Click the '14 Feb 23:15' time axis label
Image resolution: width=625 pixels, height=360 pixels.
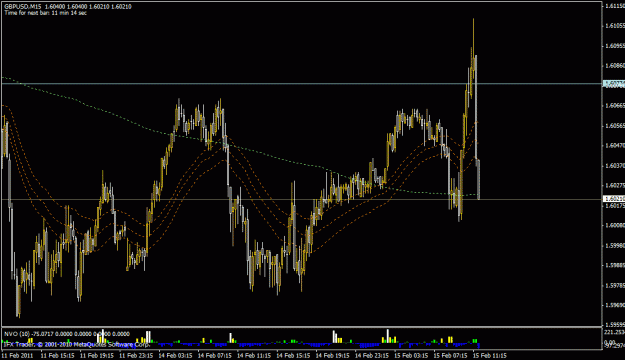click(372, 355)
